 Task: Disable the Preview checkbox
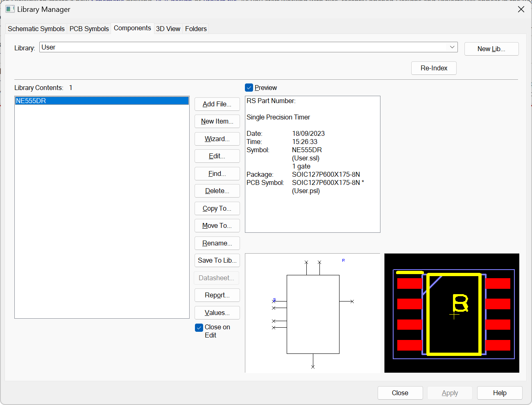point(249,87)
